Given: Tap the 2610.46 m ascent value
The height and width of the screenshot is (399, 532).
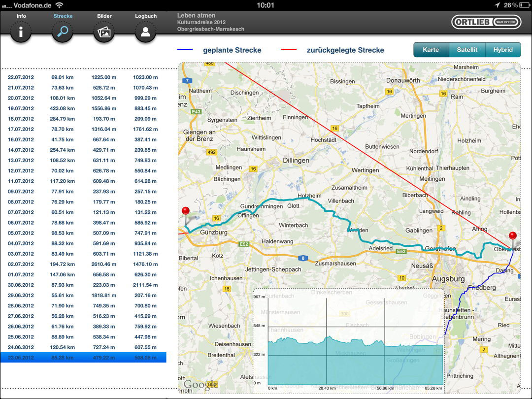Looking at the screenshot, I should pyautogui.click(x=104, y=264).
